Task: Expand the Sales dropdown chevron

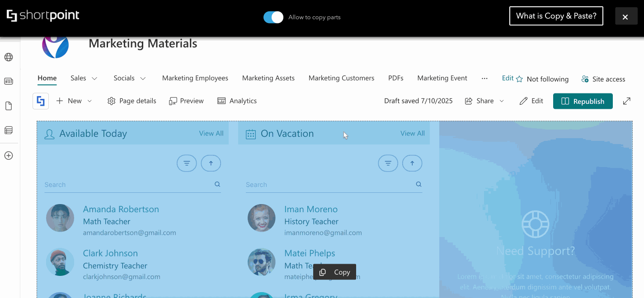Action: pos(94,79)
